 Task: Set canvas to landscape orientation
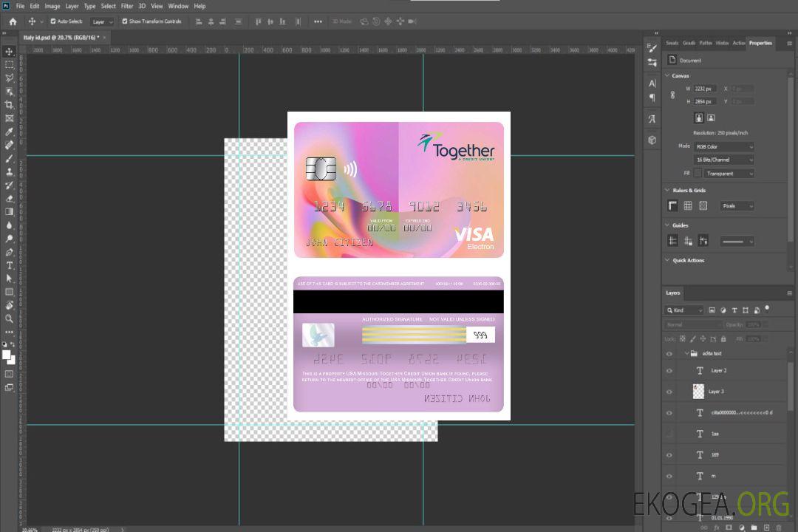point(711,117)
